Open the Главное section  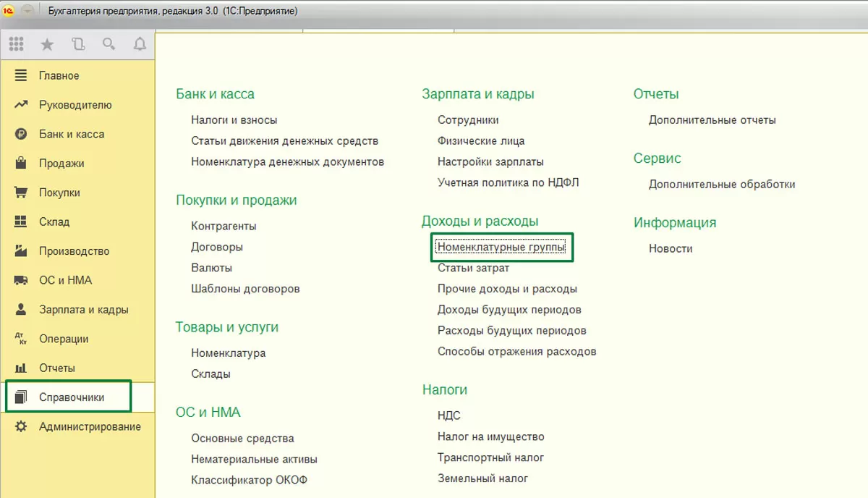pyautogui.click(x=59, y=75)
